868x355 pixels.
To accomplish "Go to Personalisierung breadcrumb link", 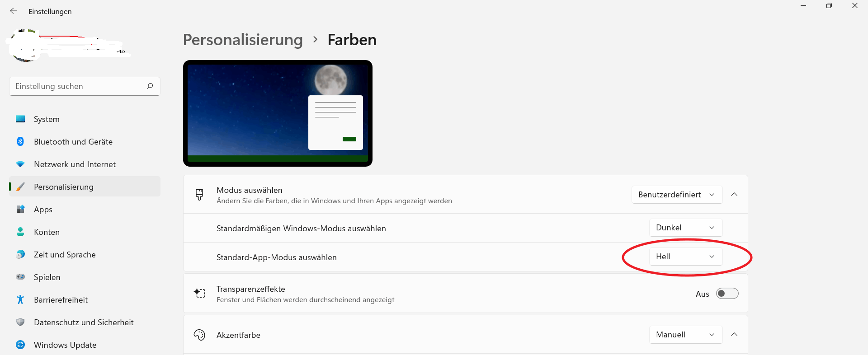I will click(x=243, y=40).
